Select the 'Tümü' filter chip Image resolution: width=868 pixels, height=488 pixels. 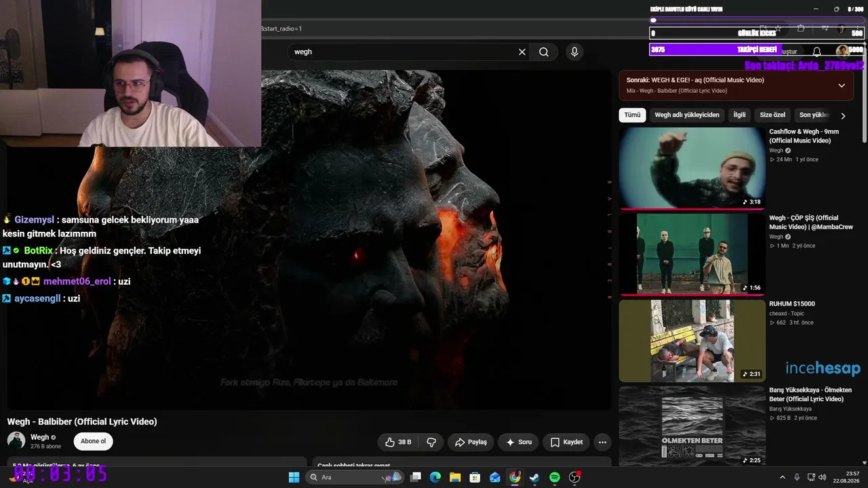(x=632, y=115)
